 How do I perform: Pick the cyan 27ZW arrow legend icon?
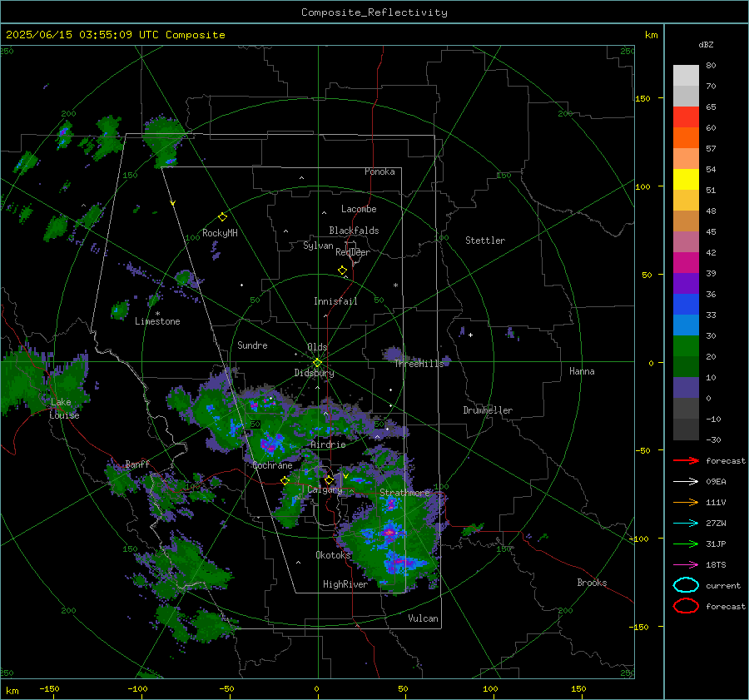[x=686, y=524]
